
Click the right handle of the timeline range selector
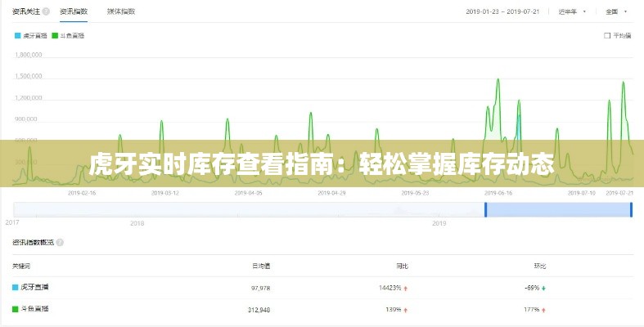pos(631,209)
